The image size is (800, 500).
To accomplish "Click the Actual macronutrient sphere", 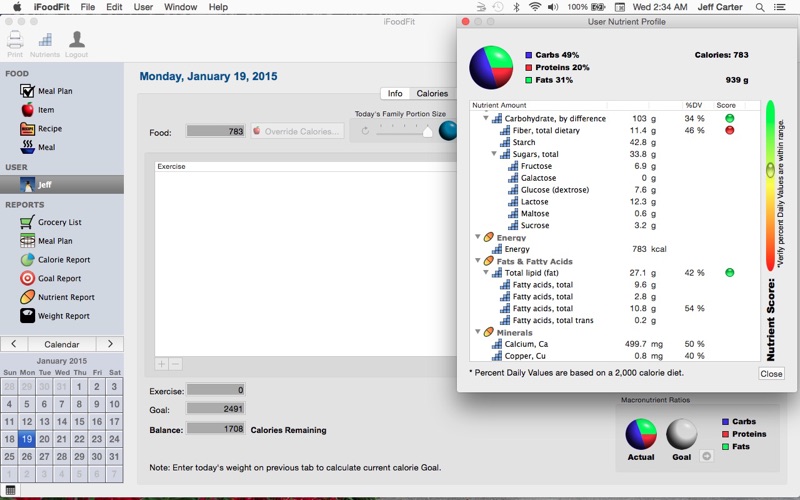I will [641, 434].
